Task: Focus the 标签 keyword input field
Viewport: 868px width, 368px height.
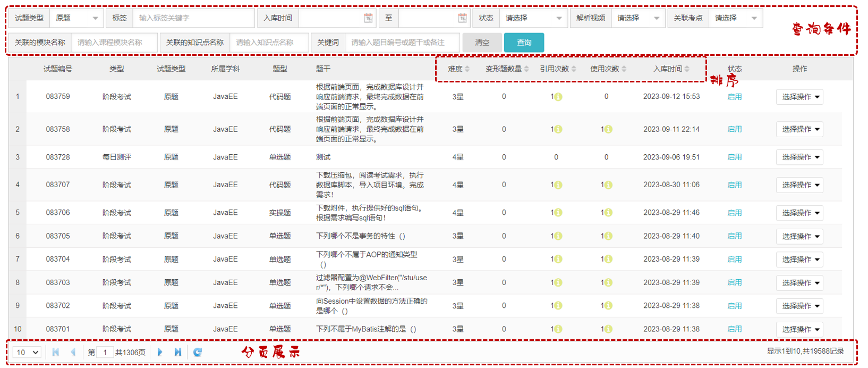Action: pos(194,18)
